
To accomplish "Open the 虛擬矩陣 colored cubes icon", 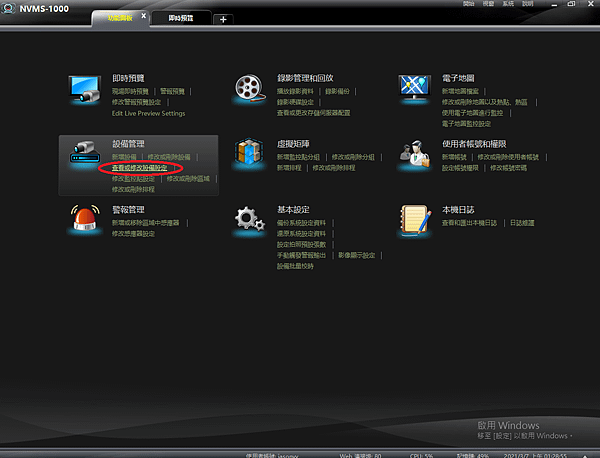I will tap(249, 152).
